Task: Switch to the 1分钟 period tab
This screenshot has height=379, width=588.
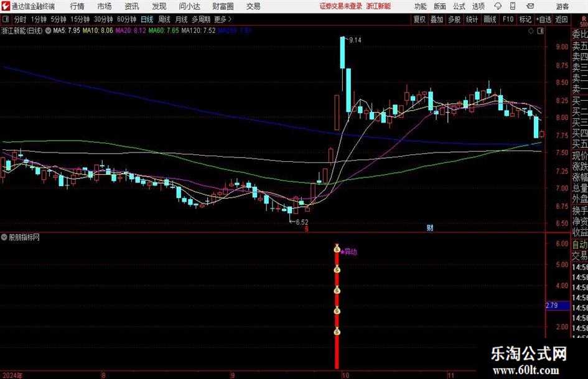Action: click(39, 19)
